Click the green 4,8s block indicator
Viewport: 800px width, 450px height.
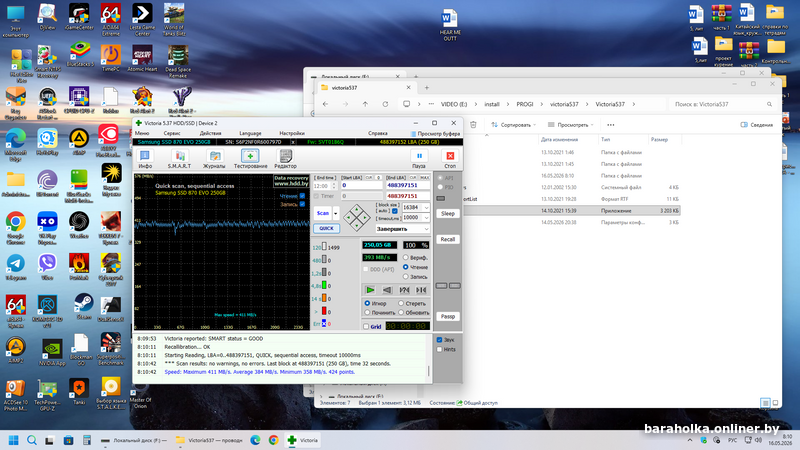point(324,286)
